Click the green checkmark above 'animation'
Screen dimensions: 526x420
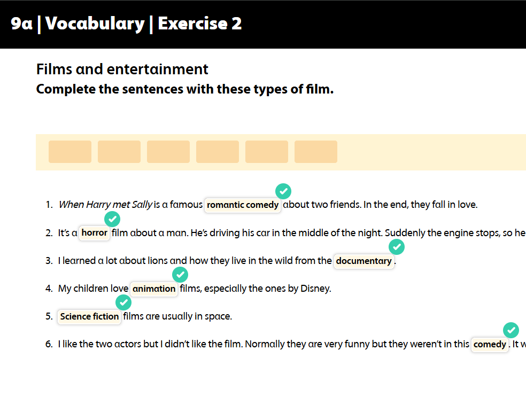(x=180, y=275)
